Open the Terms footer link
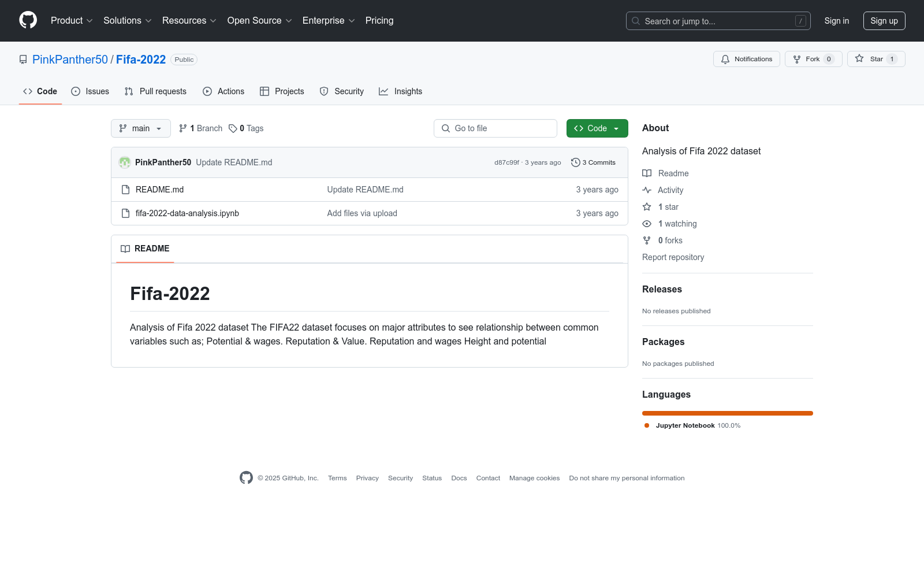This screenshot has height=578, width=924. (x=337, y=478)
